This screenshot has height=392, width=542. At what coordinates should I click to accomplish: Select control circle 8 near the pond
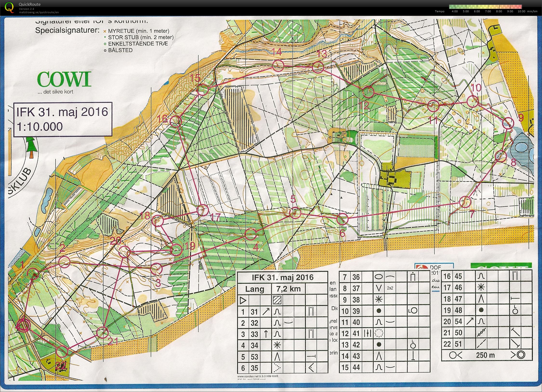[x=501, y=156]
